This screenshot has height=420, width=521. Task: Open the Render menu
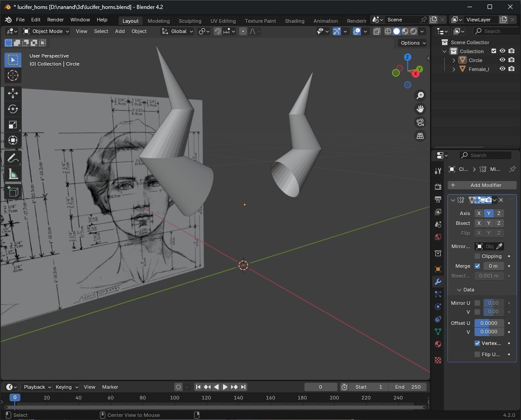pos(55,20)
